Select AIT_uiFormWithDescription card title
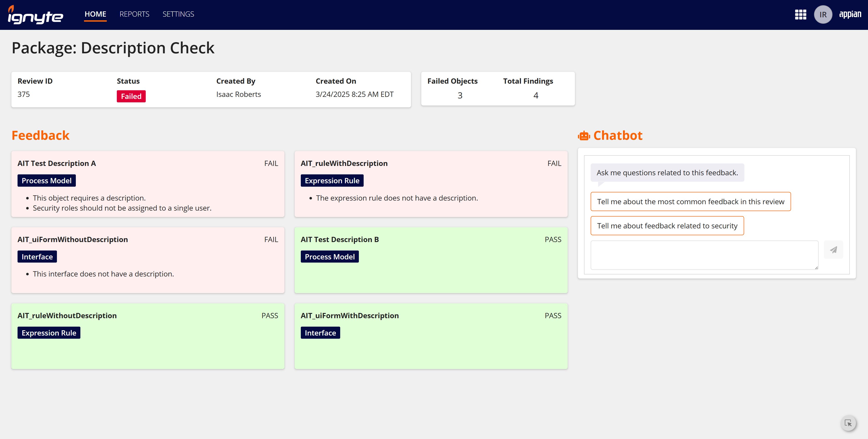 [x=350, y=316]
